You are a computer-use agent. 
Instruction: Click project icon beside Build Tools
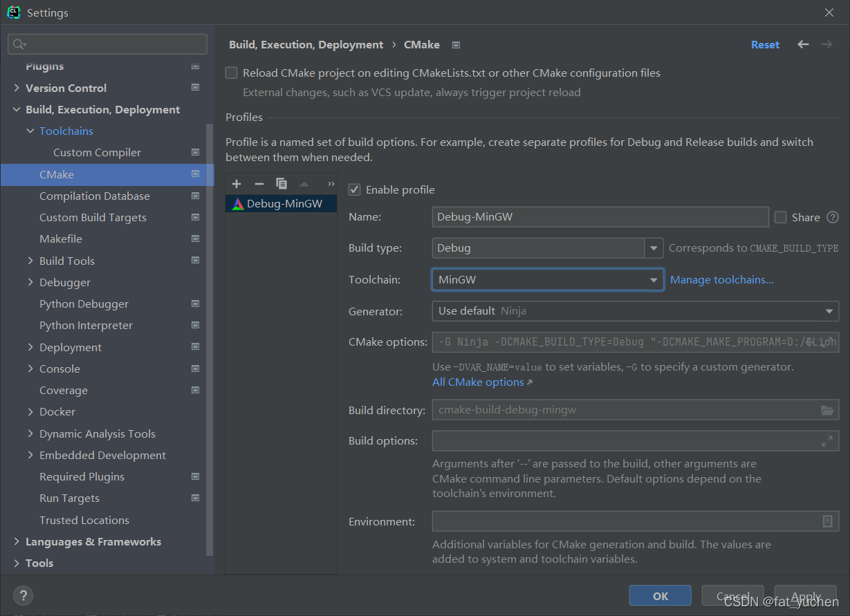pyautogui.click(x=196, y=261)
